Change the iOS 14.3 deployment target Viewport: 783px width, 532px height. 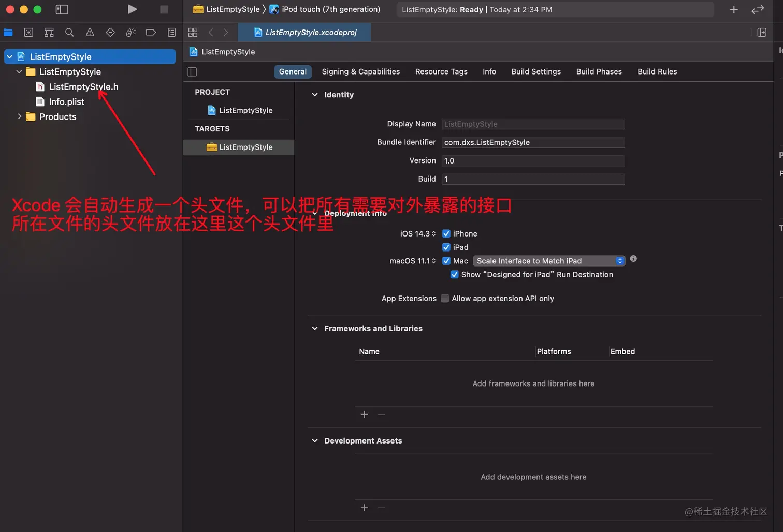[x=418, y=234]
